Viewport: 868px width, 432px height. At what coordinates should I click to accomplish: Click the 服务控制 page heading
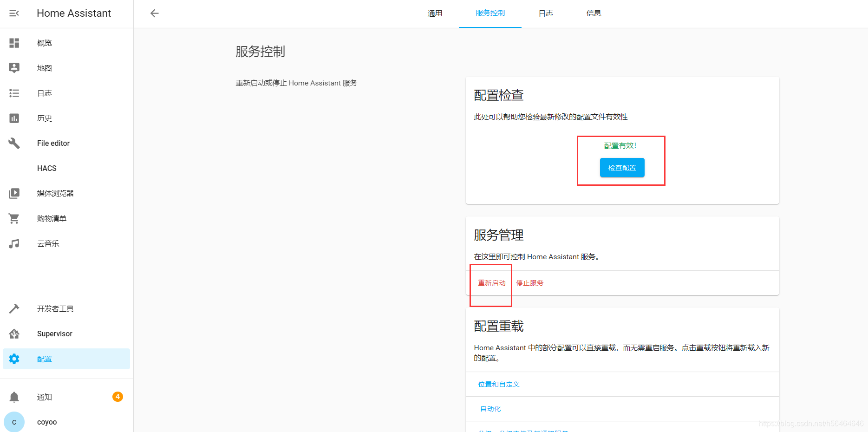click(x=260, y=51)
